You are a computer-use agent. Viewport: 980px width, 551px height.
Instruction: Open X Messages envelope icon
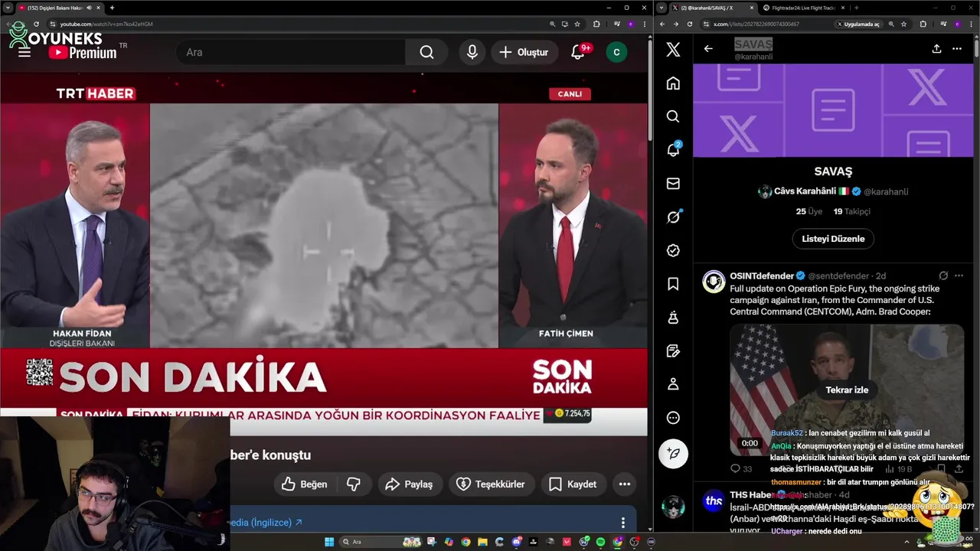pos(673,184)
